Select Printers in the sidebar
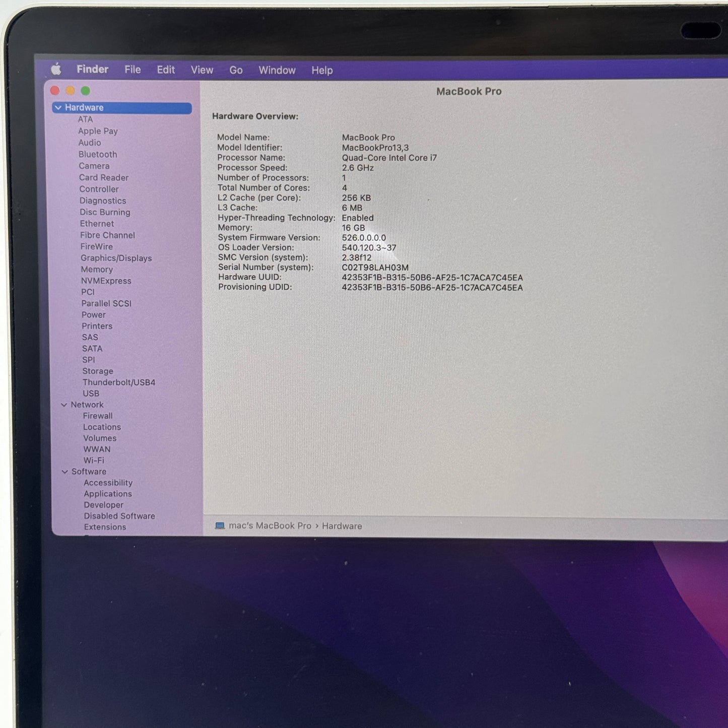 pyautogui.click(x=97, y=326)
